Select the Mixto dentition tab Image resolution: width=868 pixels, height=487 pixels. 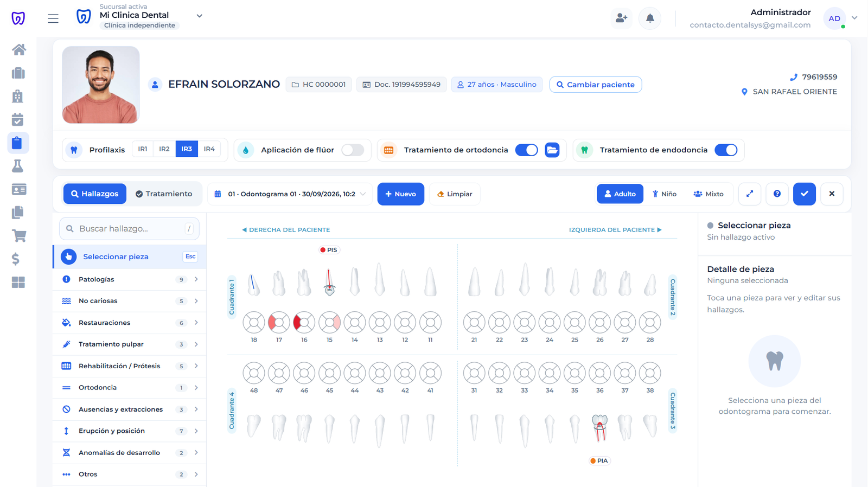709,194
